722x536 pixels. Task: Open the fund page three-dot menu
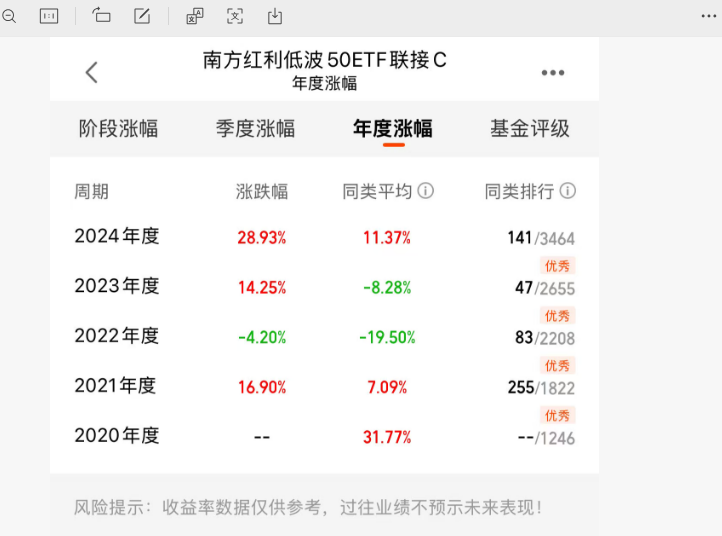pyautogui.click(x=553, y=72)
